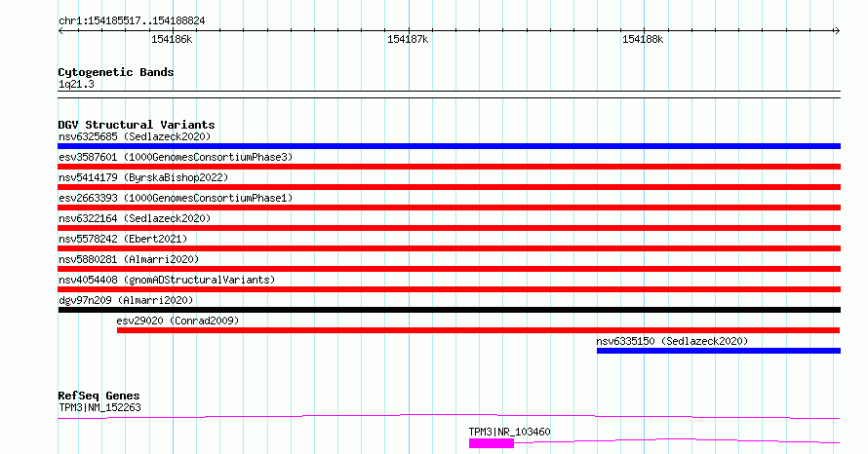Select the short blue bar for nsv6335150
The width and height of the screenshot is (868, 454).
(x=719, y=351)
